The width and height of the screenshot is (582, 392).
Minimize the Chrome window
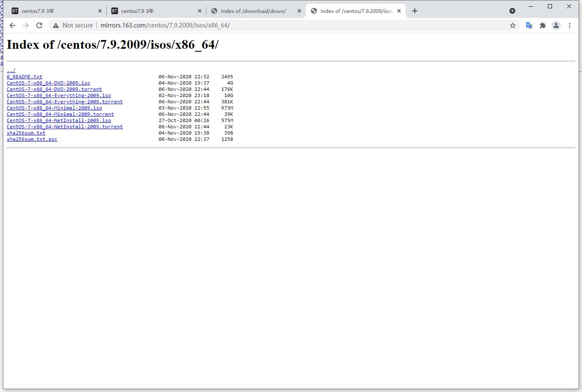(531, 6)
